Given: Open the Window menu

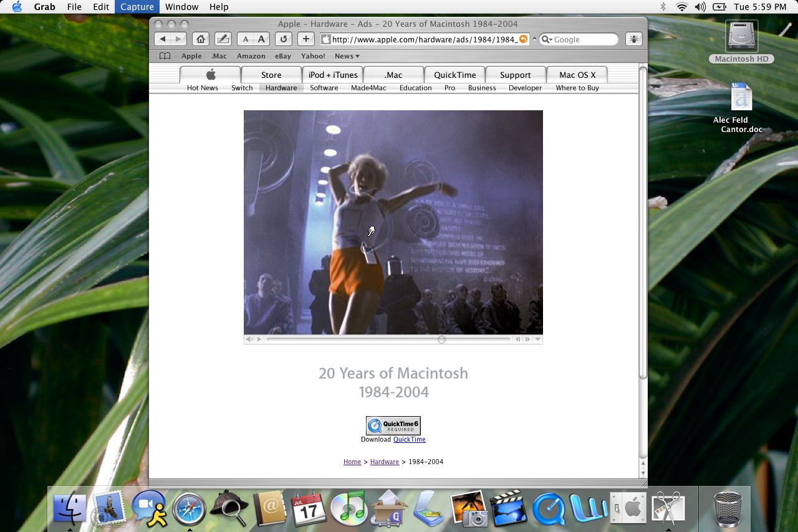Looking at the screenshot, I should coord(181,7).
